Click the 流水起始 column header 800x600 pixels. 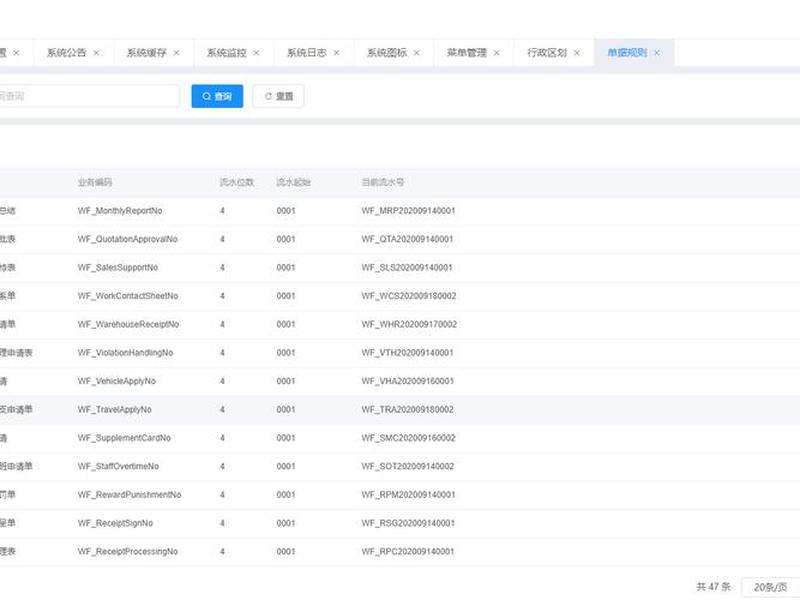[293, 182]
